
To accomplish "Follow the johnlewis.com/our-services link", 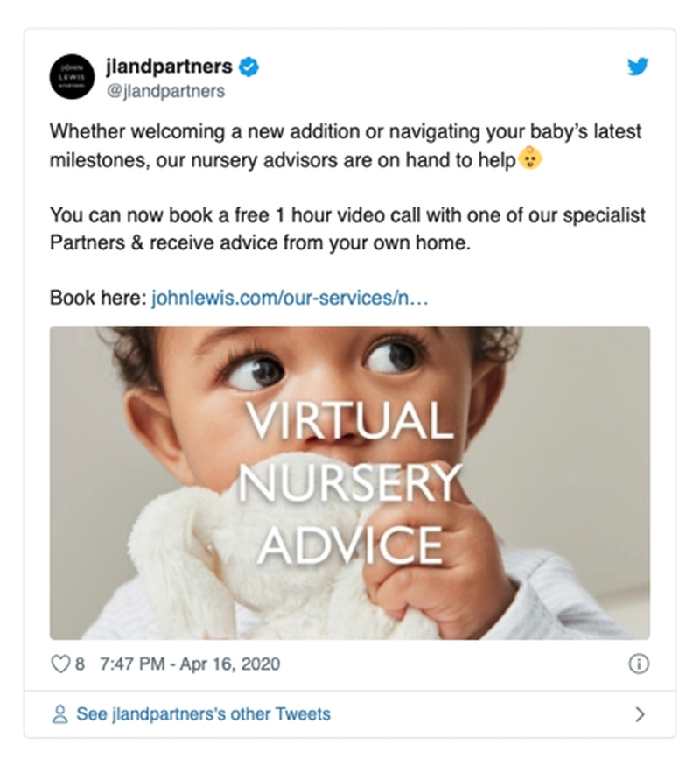I will [x=290, y=298].
